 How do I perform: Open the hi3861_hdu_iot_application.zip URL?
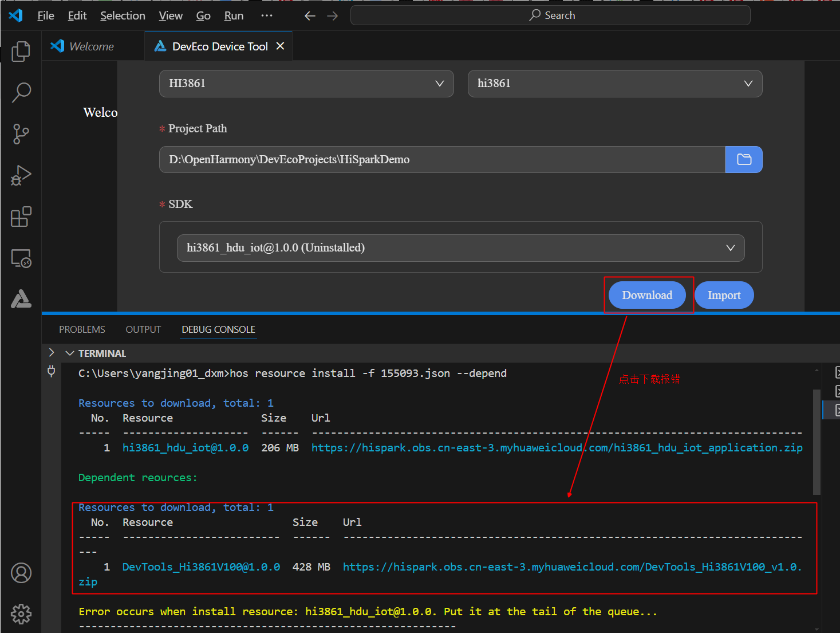click(x=557, y=448)
